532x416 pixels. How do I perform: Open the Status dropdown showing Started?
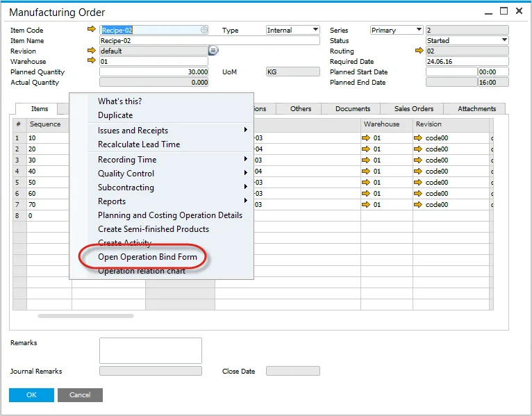coord(467,40)
